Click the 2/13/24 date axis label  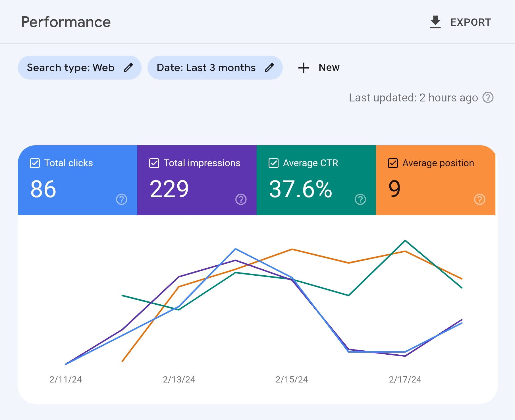tap(179, 379)
